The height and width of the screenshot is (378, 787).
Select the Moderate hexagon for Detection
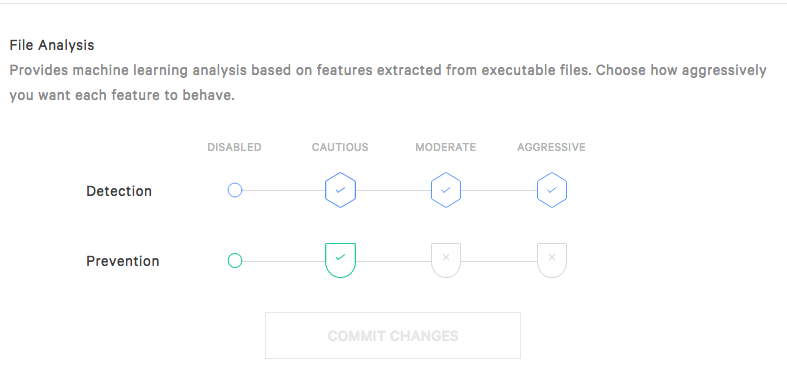[446, 190]
